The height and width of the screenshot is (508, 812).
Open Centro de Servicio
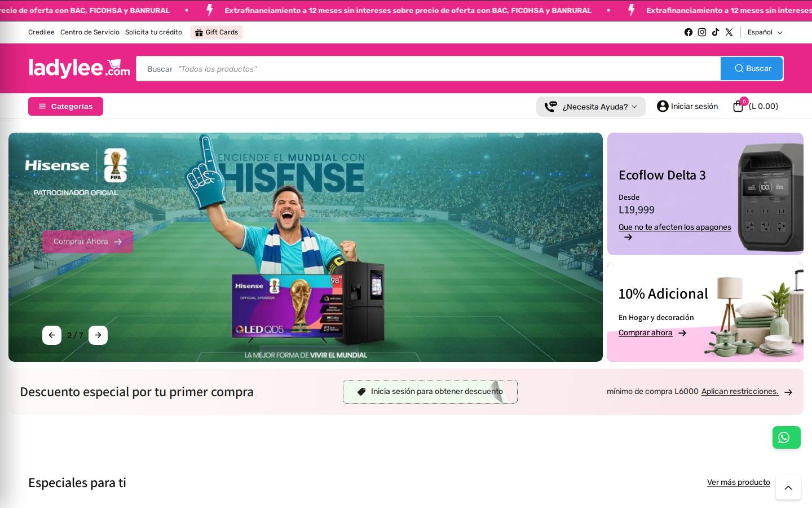tap(90, 32)
